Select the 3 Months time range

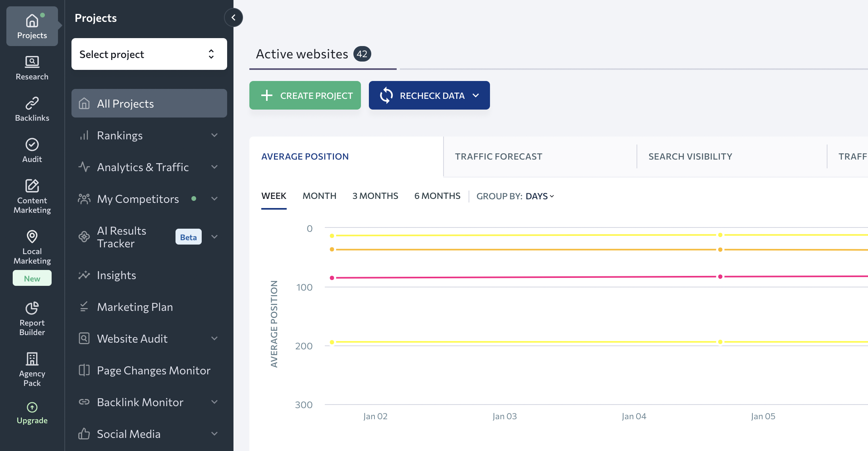(x=375, y=196)
